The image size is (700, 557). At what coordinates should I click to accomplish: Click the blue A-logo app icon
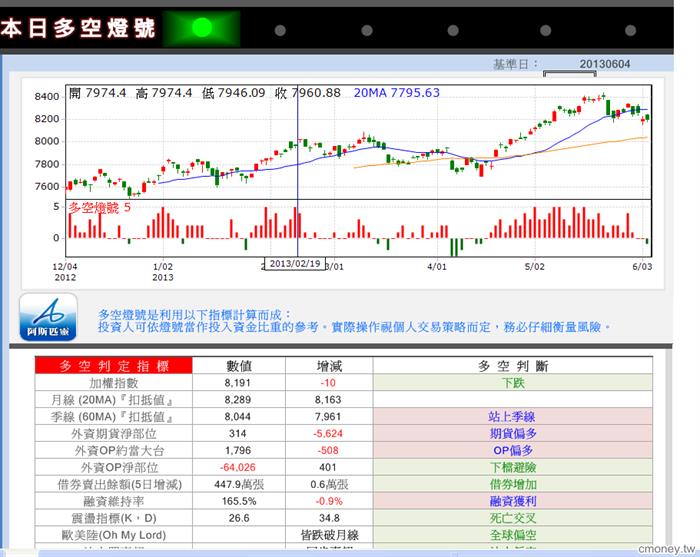click(x=48, y=317)
